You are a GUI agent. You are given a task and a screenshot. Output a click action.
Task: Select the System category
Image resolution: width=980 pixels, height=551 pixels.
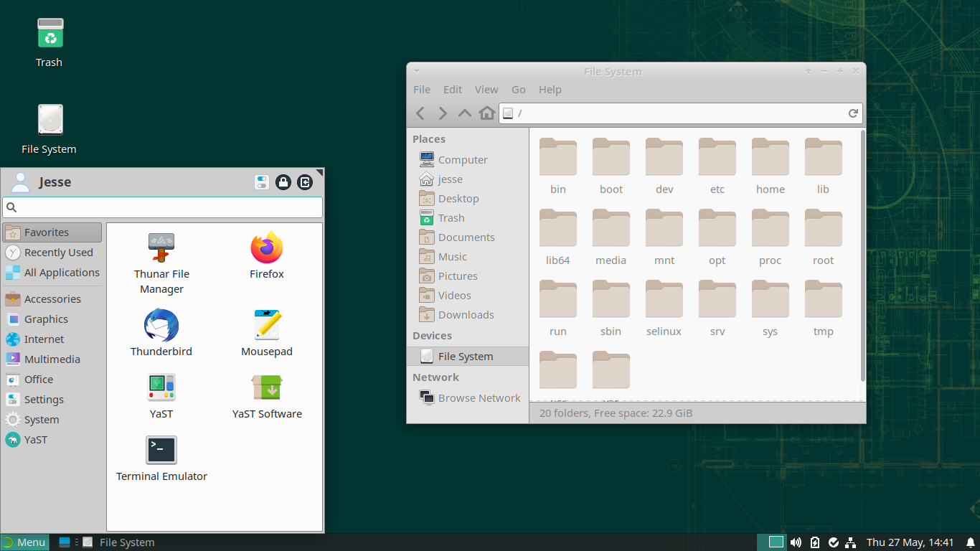click(52, 420)
